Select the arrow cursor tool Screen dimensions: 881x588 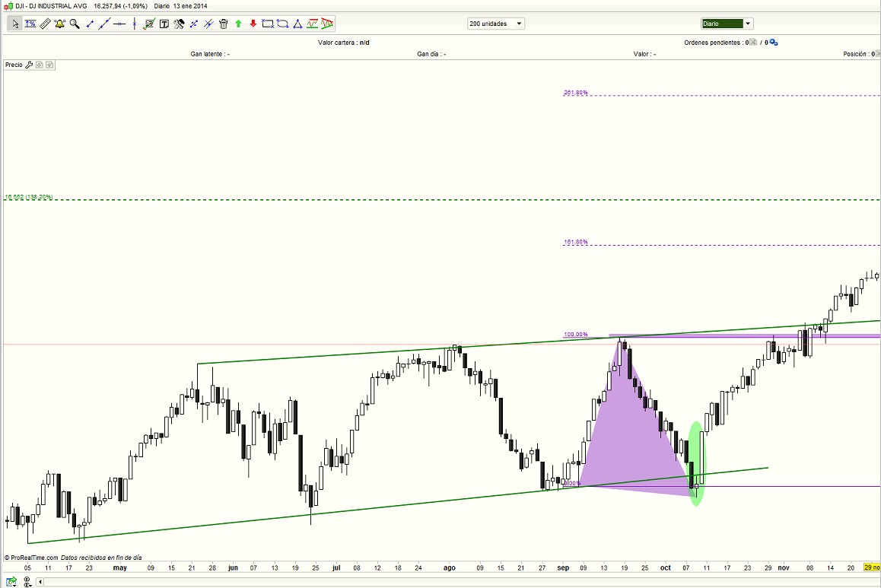point(15,24)
